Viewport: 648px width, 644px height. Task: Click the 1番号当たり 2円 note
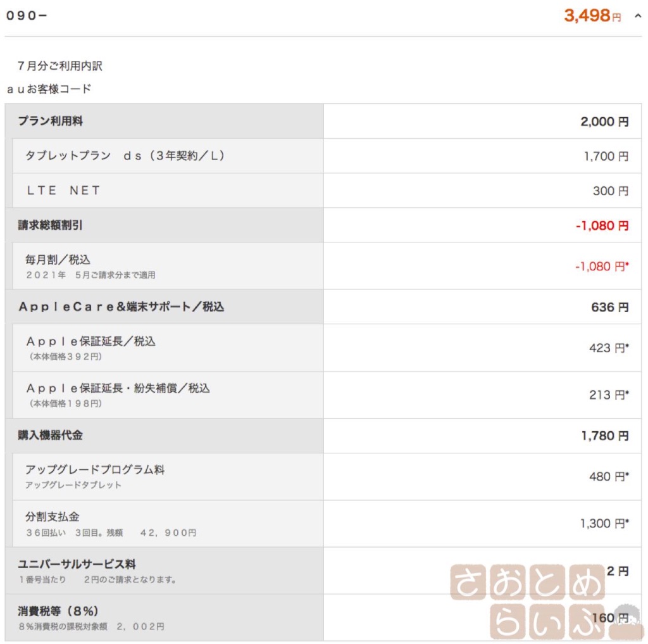[97, 580]
